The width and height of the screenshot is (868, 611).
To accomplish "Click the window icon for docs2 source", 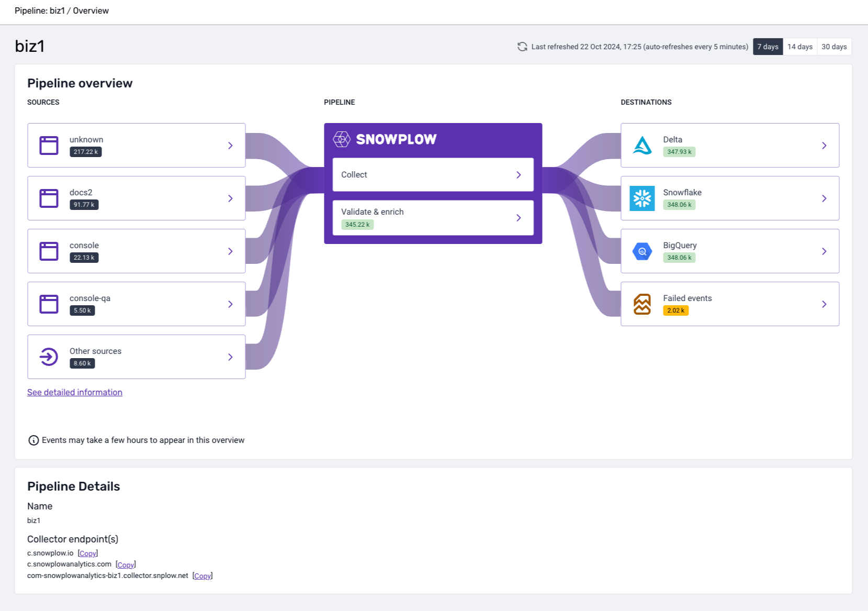I will pyautogui.click(x=49, y=198).
